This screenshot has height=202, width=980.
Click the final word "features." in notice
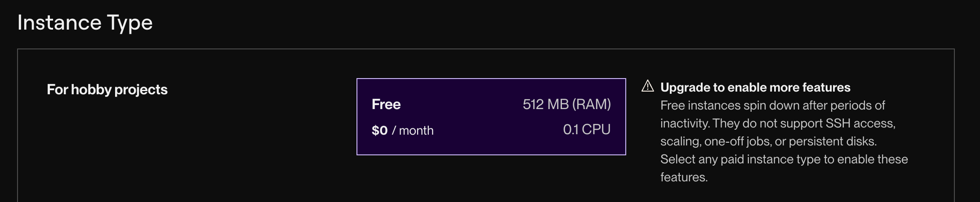(684, 177)
